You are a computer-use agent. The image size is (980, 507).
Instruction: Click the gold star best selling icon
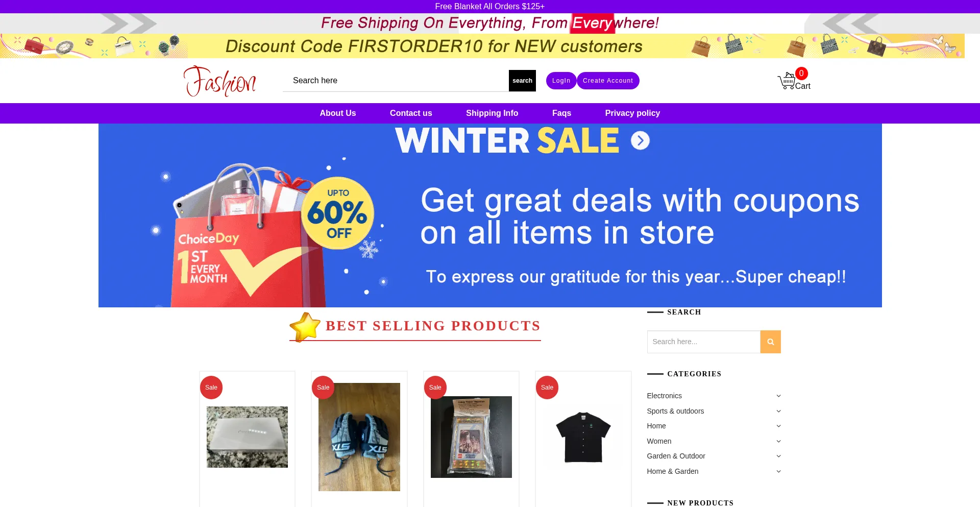[305, 327]
